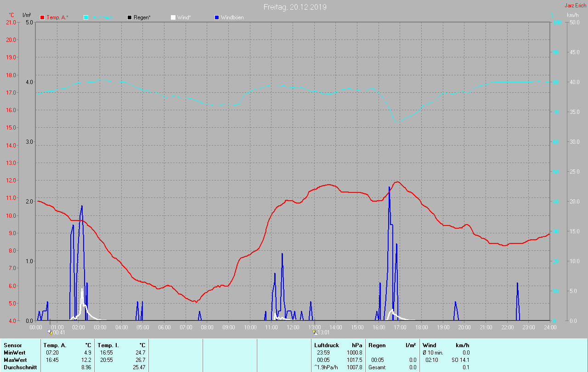Click the chart title 'Freitag, 20.12.2019'
The width and height of the screenshot is (588, 372).
(295, 7)
